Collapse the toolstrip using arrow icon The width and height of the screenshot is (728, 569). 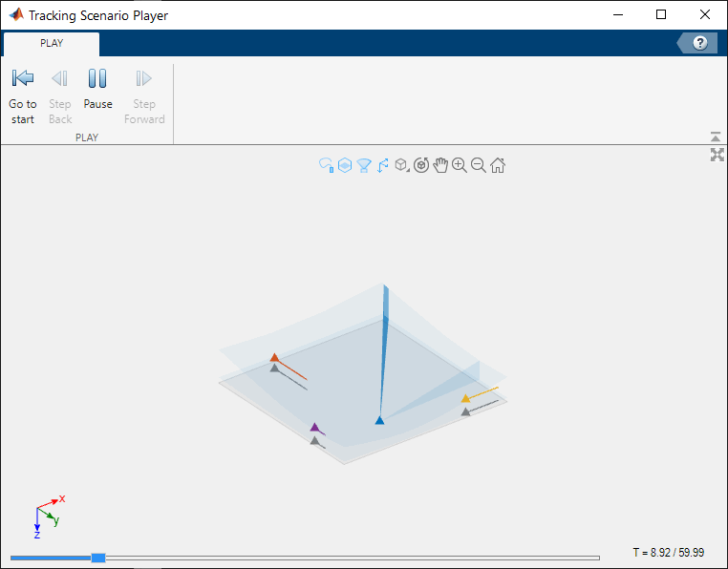click(x=716, y=137)
